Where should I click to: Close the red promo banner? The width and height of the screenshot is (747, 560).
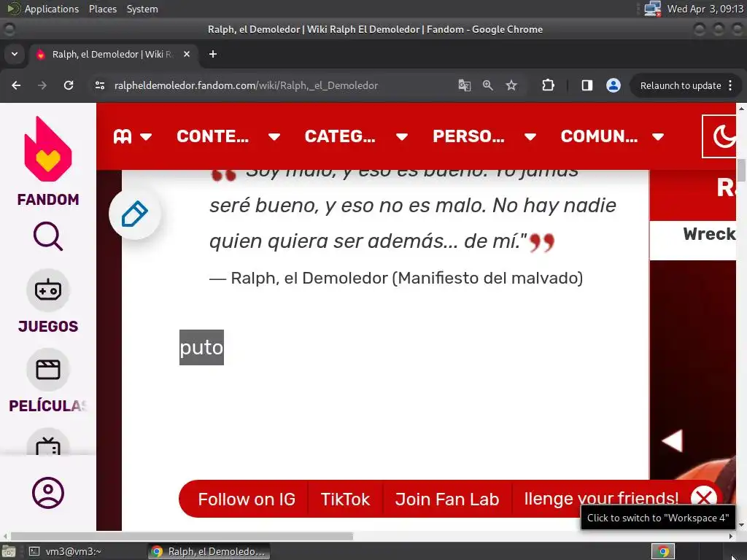(x=704, y=499)
